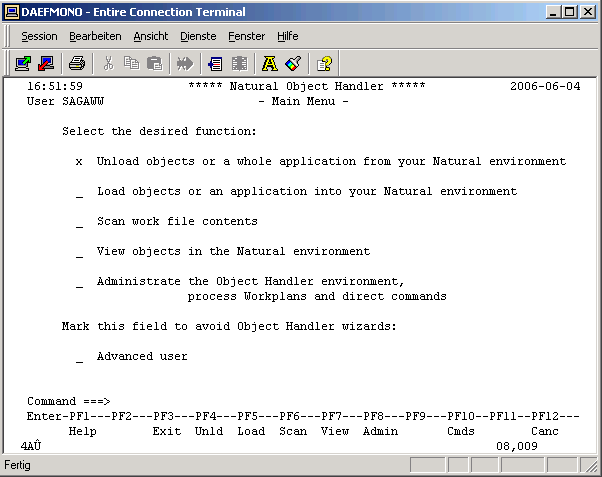Click the 'Unload objects or a whole application' text

pos(226,161)
